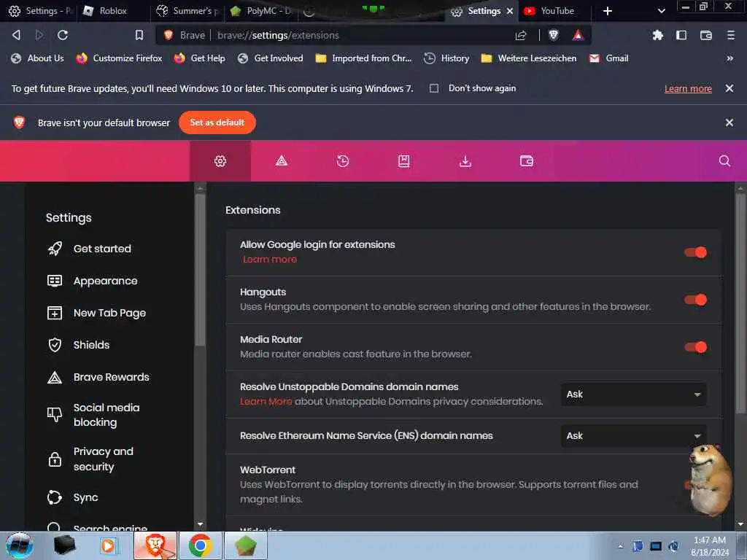Open History clock icon in pink toolbar
The height and width of the screenshot is (560, 747).
(x=343, y=161)
